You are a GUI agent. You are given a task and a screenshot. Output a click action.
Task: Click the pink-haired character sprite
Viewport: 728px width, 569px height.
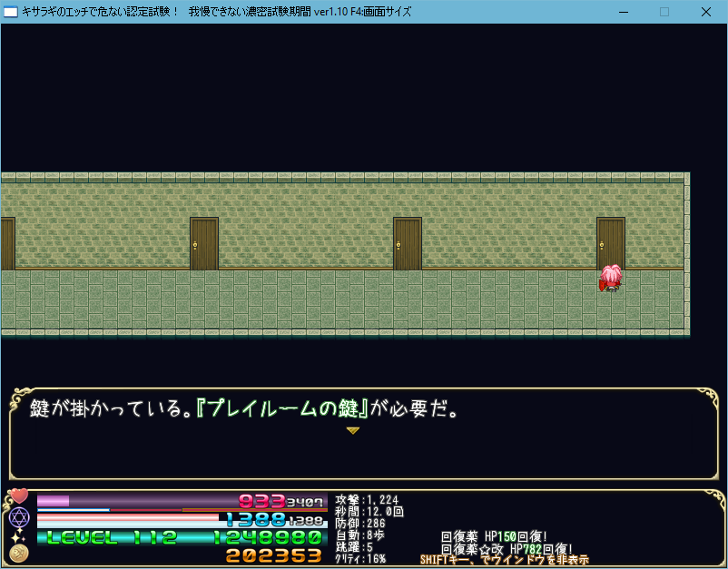click(x=610, y=278)
